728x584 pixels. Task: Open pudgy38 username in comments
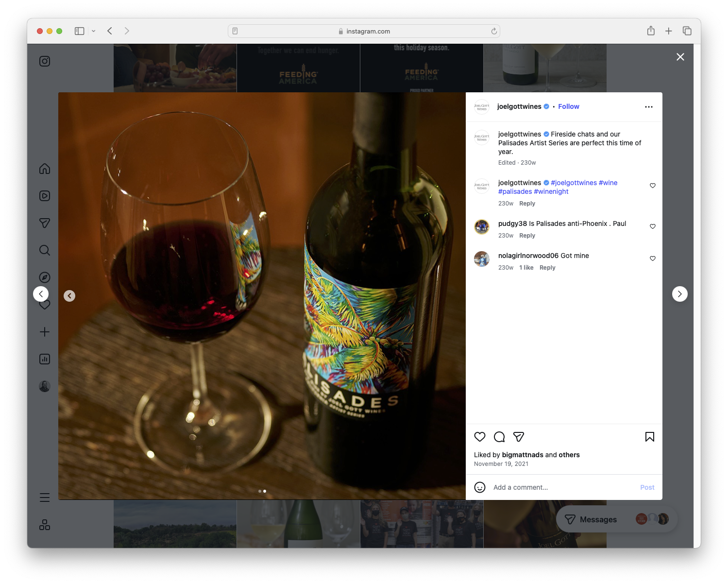pos(512,223)
